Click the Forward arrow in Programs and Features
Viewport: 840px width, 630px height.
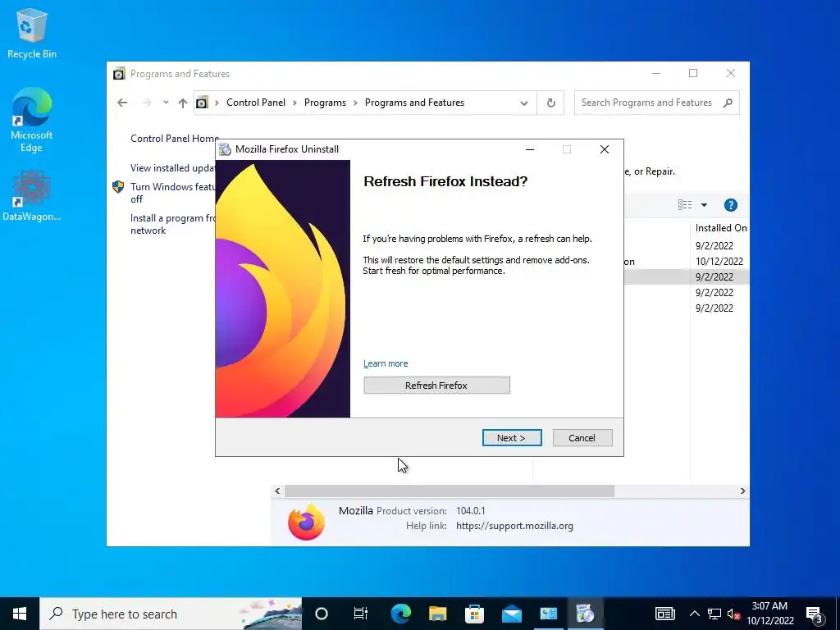[x=146, y=103]
